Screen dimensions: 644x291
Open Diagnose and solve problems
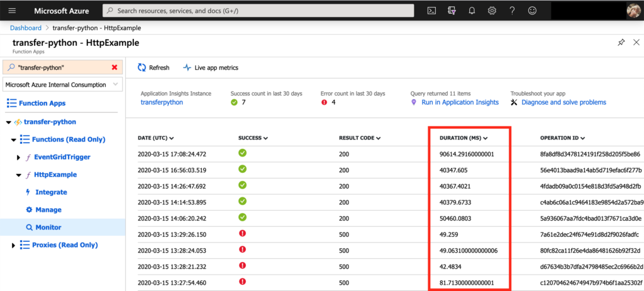tap(563, 102)
